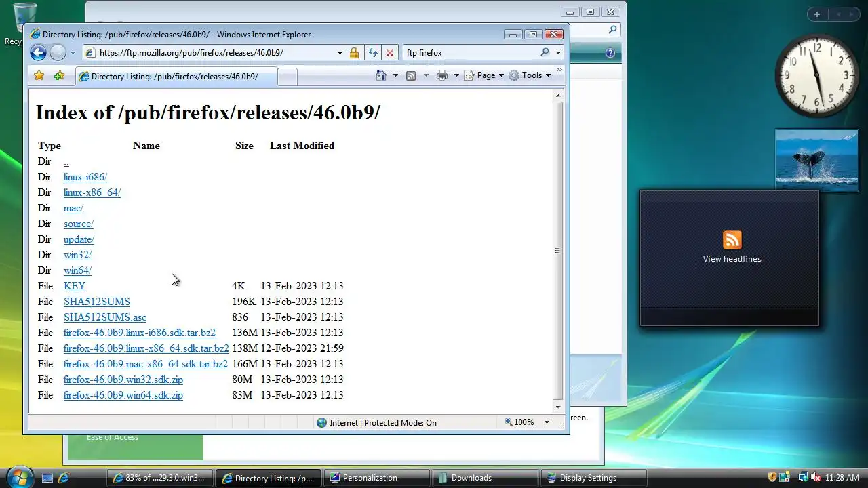Refresh the page with the Refresh icon
The height and width of the screenshot is (488, 868).
(x=372, y=52)
